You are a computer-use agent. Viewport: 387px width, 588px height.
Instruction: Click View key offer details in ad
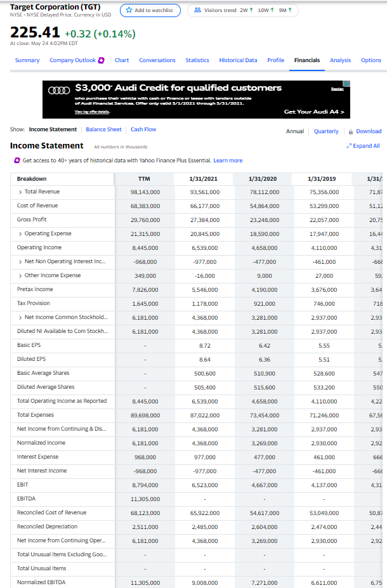click(x=92, y=112)
